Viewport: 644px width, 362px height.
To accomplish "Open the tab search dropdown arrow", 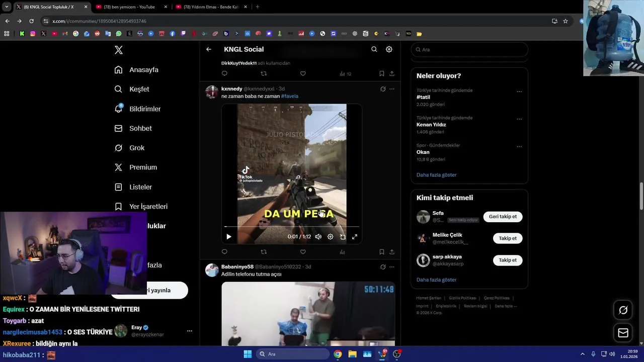I will [6, 7].
